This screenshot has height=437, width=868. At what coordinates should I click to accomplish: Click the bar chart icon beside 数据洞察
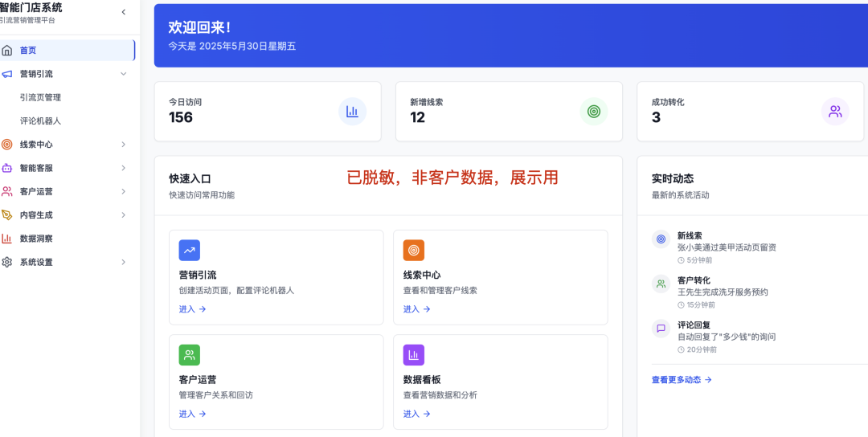pos(6,239)
